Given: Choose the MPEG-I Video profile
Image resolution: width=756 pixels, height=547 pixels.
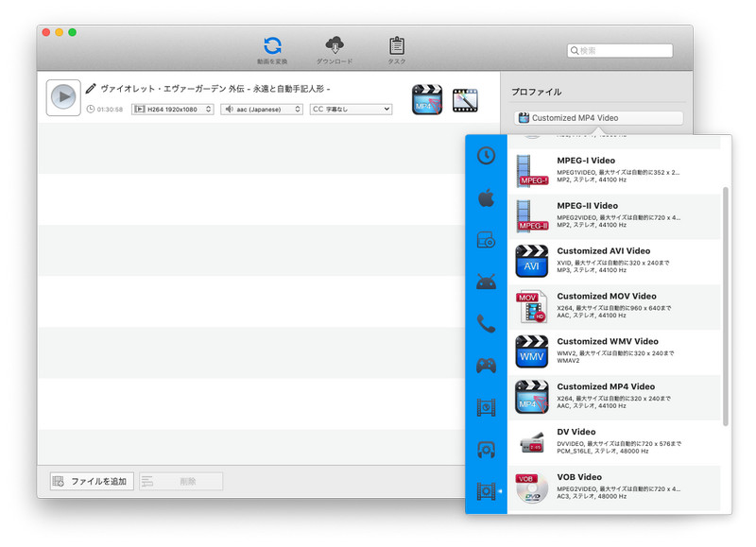Looking at the screenshot, I should (x=614, y=171).
